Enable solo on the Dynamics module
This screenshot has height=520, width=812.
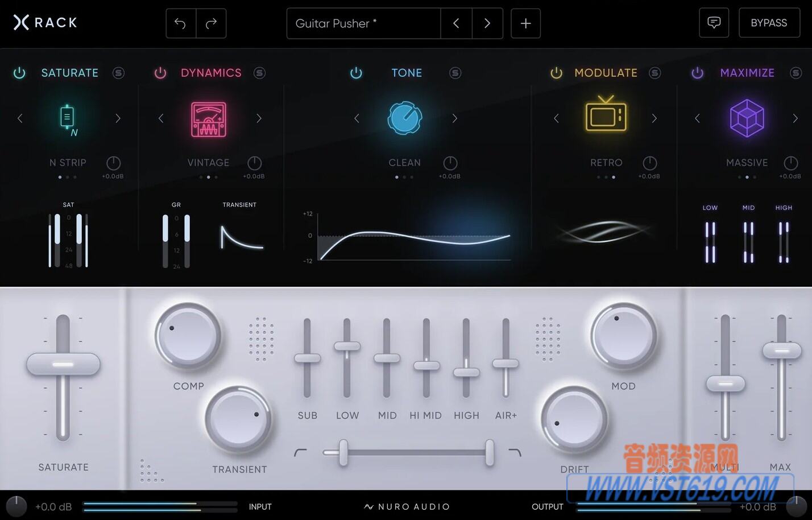259,73
